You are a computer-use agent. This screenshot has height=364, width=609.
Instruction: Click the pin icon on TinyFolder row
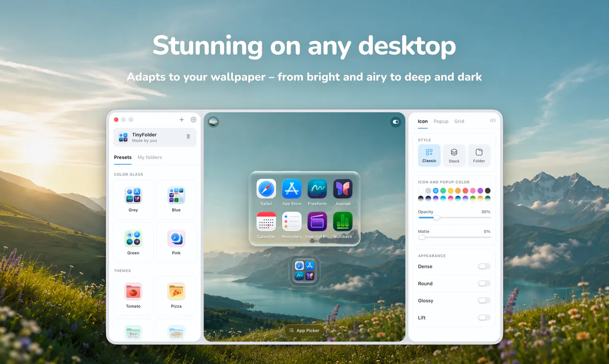188,137
